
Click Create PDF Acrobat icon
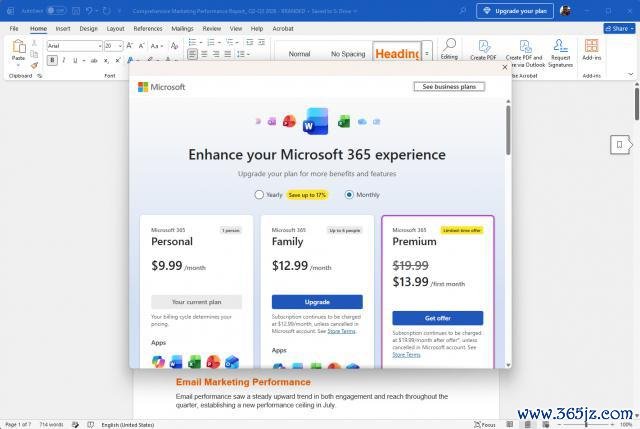pyautogui.click(x=483, y=49)
